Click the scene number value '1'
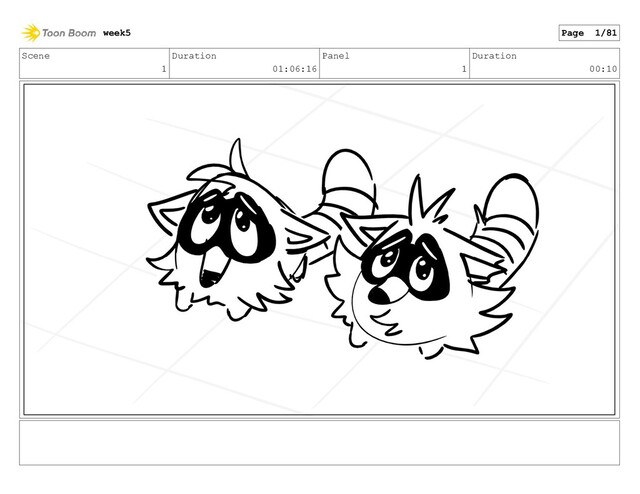640x494 pixels. click(x=164, y=69)
